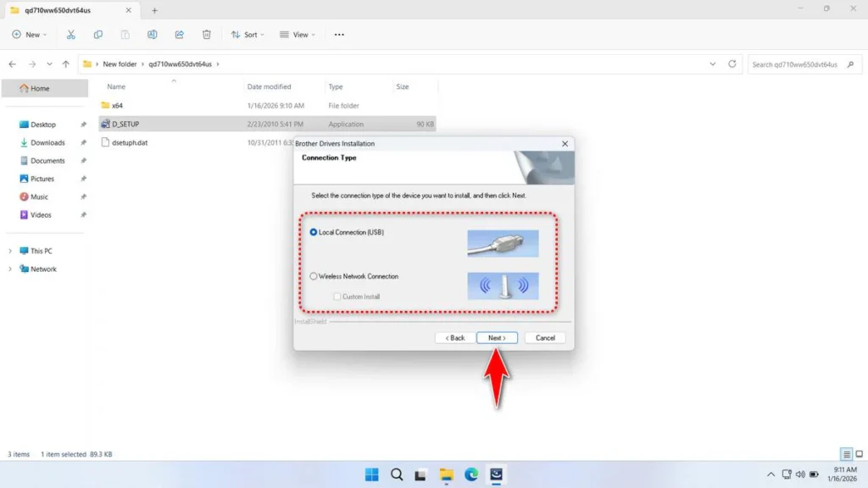Screen dimensions: 868x488
Task: Cancel the Brother Drivers Installation
Action: (x=545, y=338)
